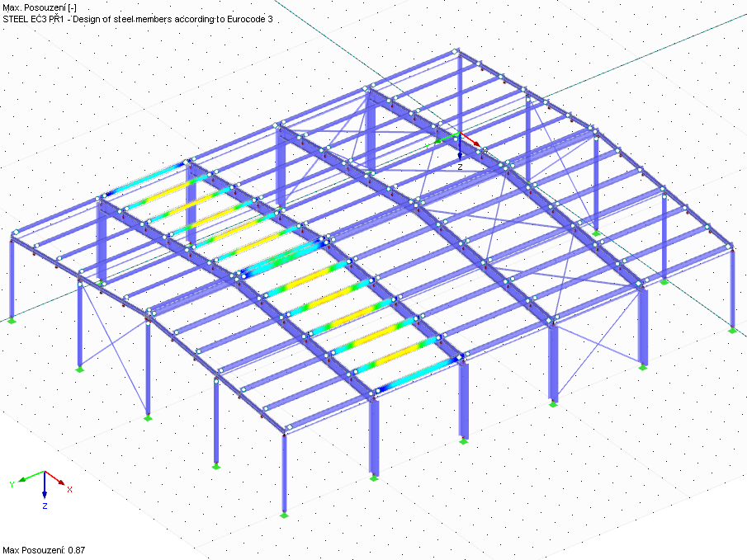Click the green Y axis arrow in the navigator
The height and width of the screenshot is (560, 747).
(22, 480)
